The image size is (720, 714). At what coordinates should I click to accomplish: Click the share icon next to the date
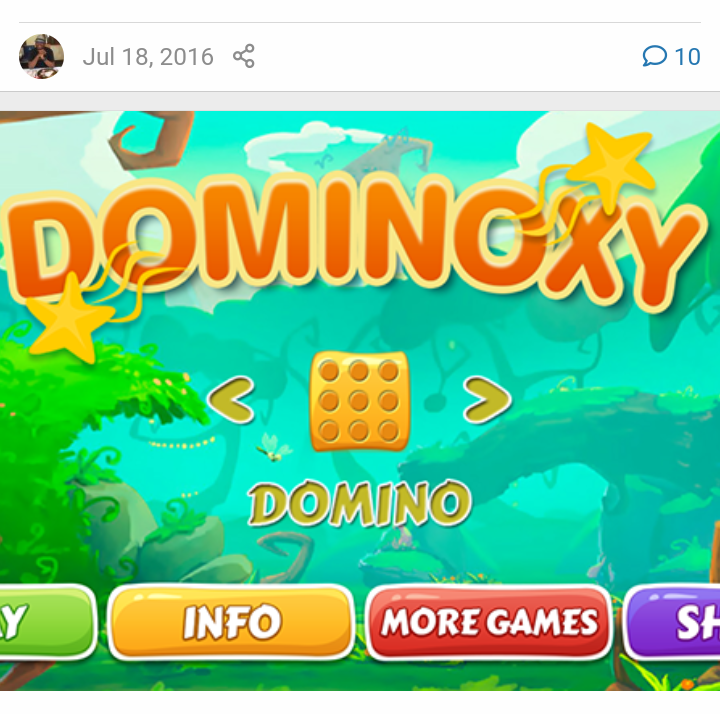coord(244,56)
